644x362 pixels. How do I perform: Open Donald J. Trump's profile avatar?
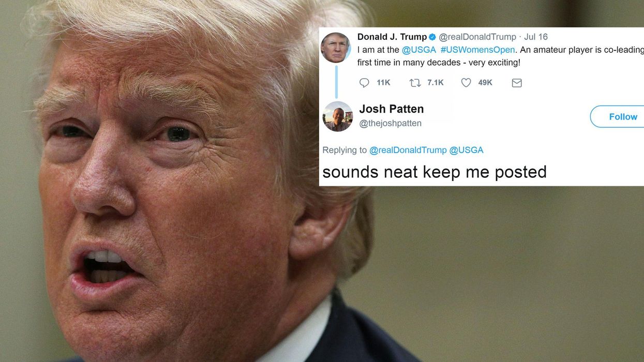point(336,48)
